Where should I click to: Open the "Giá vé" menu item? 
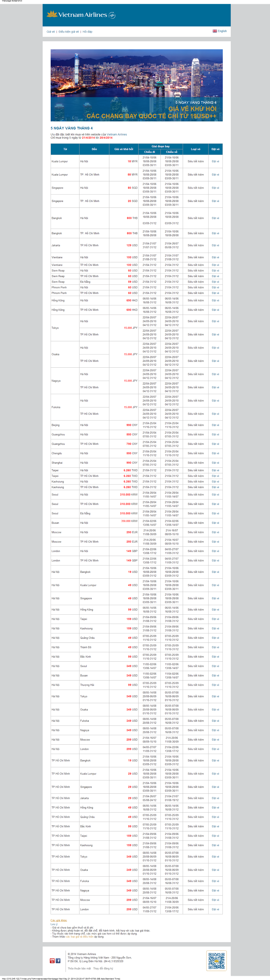50,32
